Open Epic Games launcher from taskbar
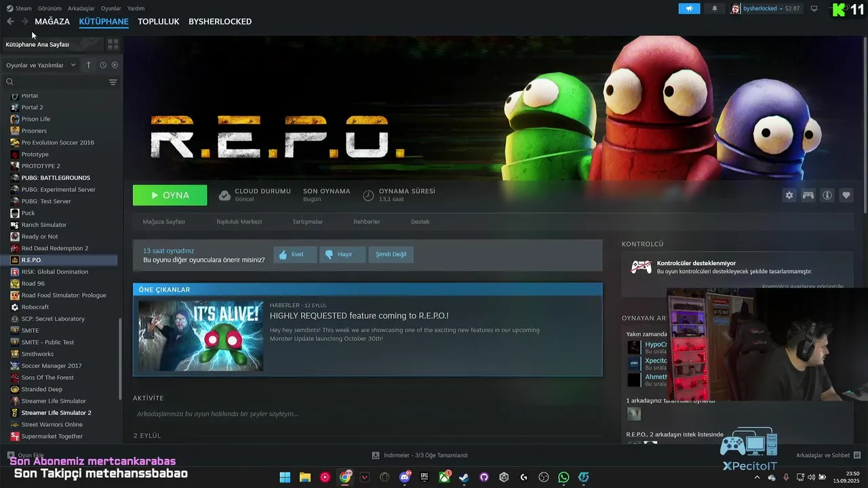The image size is (868, 488). [x=425, y=477]
